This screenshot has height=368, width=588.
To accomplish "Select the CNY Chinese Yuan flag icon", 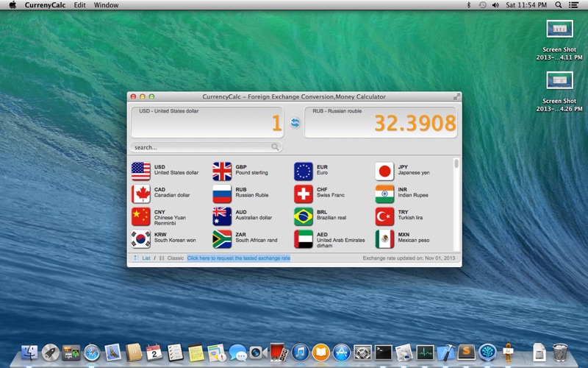I will point(140,216).
